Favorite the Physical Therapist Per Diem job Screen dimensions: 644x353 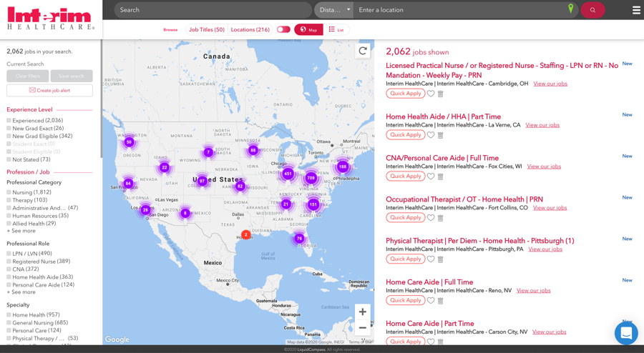coord(431,259)
